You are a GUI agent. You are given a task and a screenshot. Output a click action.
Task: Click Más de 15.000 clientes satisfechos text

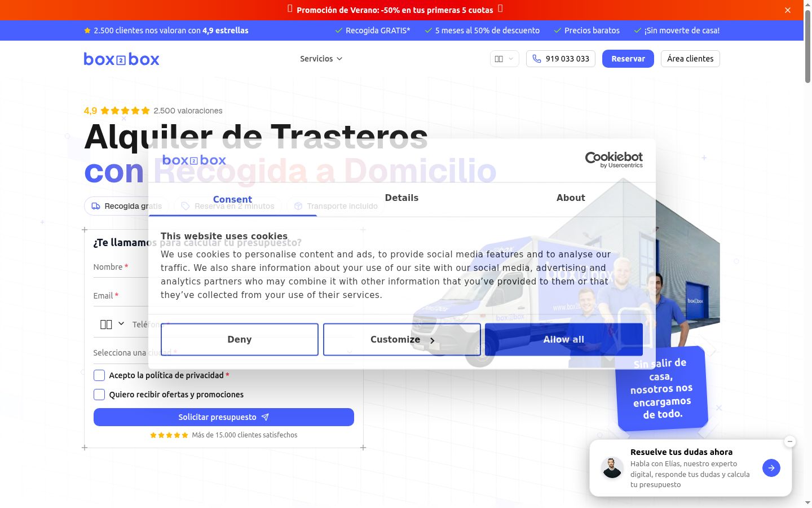point(245,435)
